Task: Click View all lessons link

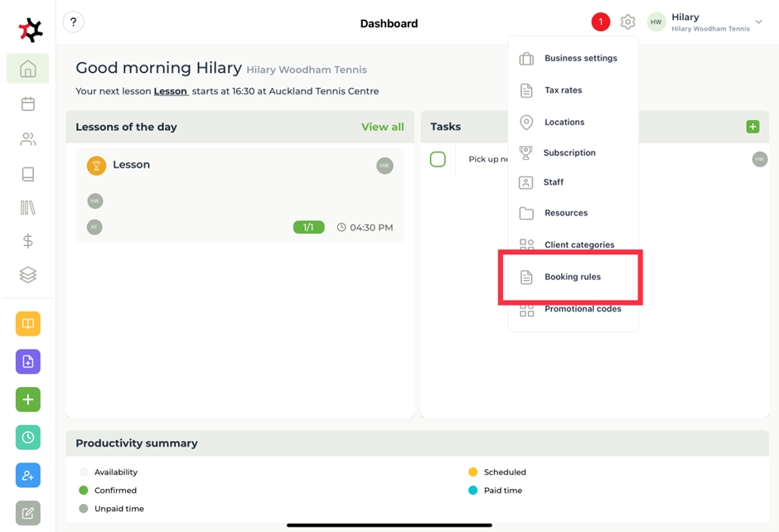Action: click(382, 127)
